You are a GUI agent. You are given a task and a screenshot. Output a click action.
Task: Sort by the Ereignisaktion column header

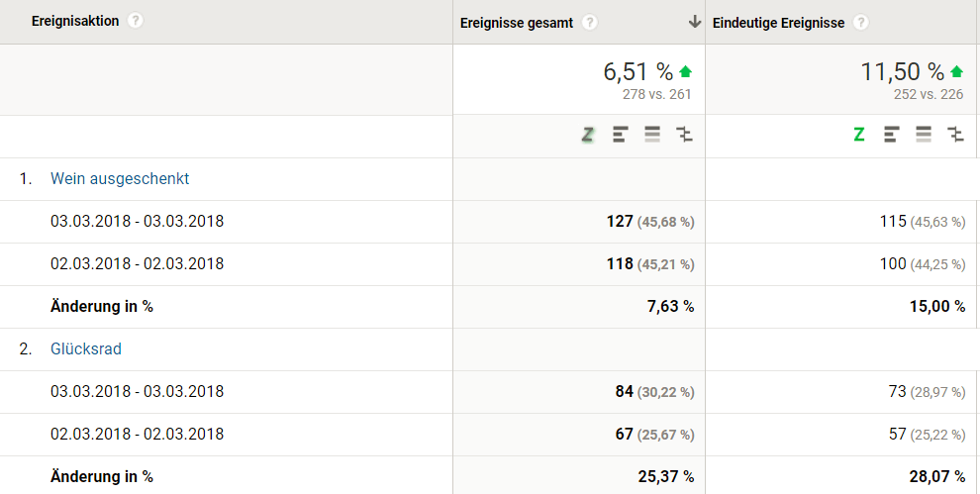75,21
